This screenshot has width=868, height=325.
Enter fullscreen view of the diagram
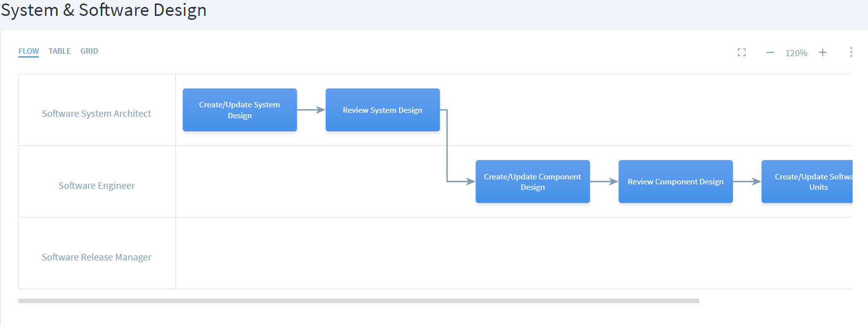[x=741, y=52]
